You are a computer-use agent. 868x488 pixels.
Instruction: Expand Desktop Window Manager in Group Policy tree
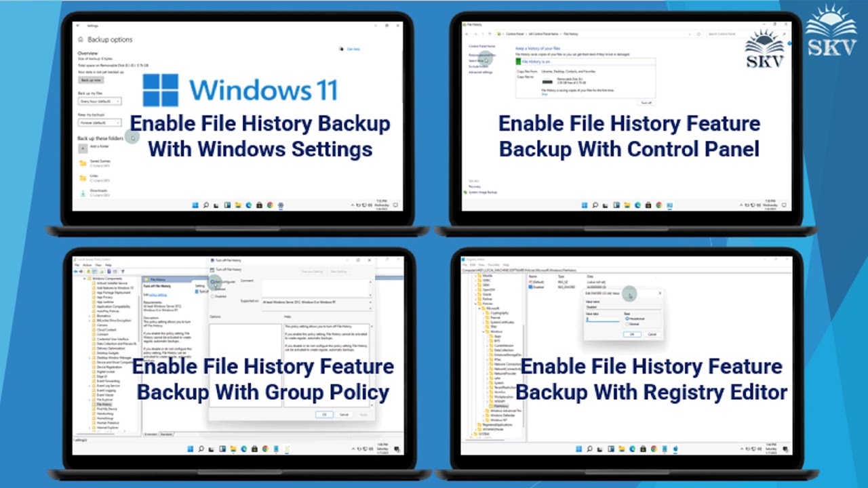click(90, 357)
